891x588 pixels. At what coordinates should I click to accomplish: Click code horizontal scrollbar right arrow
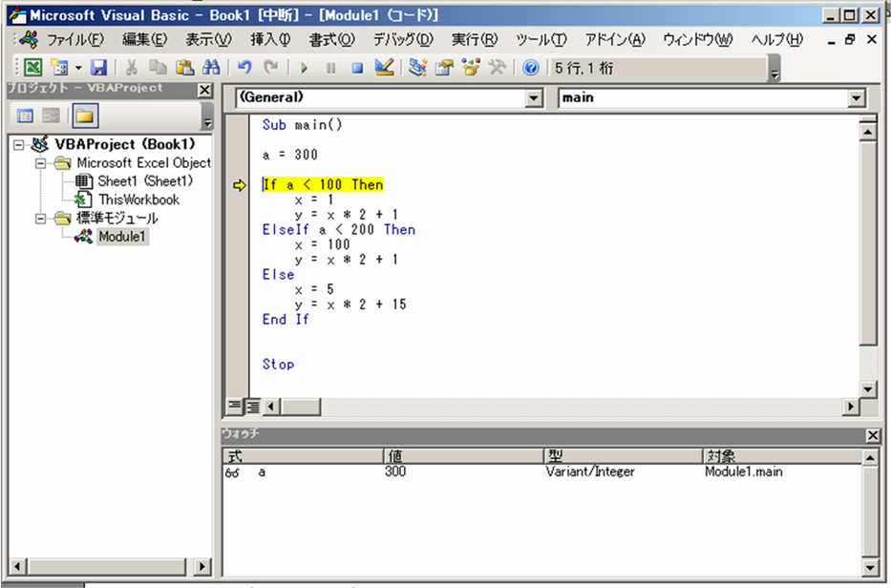850,407
